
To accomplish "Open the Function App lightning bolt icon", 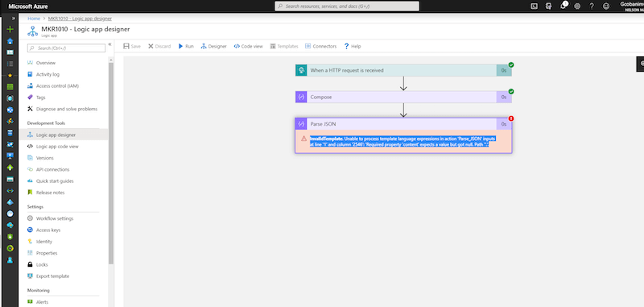I will [x=10, y=121].
